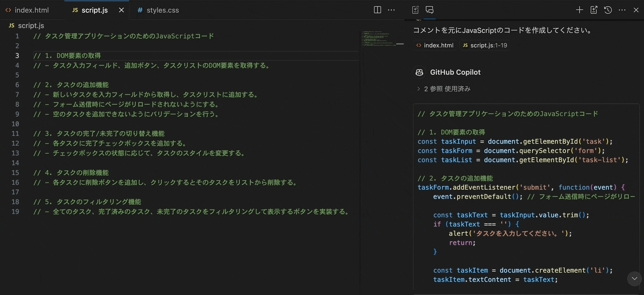Click comment '// 5. タスクのフィルタリング機能' in editor
Image resolution: width=644 pixels, height=295 pixels.
(x=87, y=202)
